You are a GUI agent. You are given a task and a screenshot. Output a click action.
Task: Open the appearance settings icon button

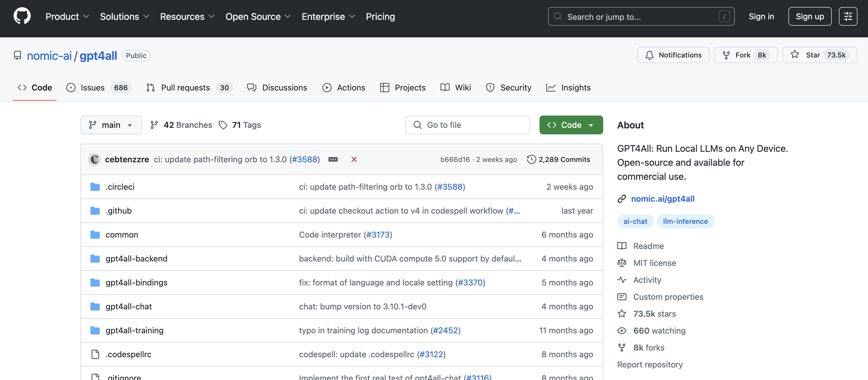(848, 16)
